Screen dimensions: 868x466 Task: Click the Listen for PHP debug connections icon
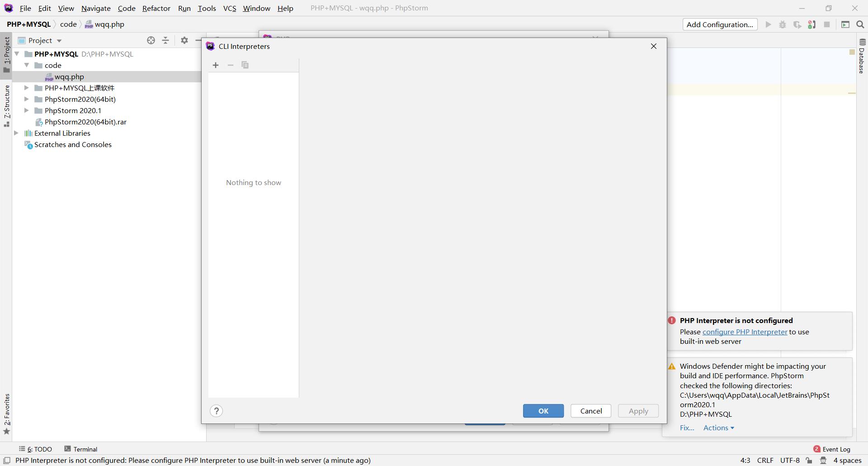point(812,24)
